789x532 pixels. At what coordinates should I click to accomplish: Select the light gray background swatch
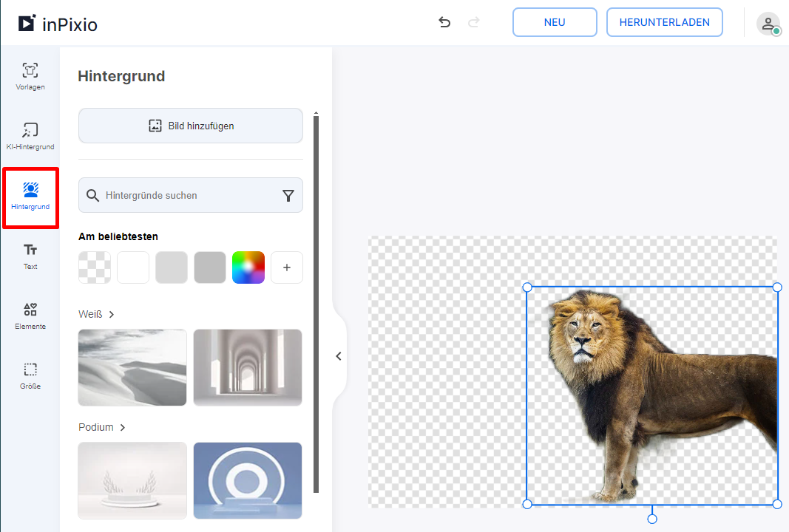click(172, 267)
